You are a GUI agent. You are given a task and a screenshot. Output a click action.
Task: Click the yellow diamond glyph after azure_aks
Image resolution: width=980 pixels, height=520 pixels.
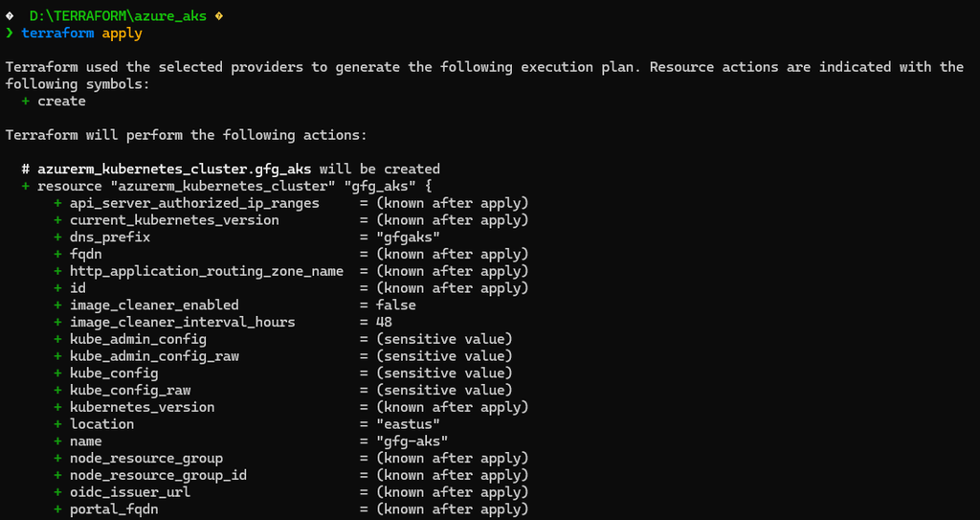219,16
